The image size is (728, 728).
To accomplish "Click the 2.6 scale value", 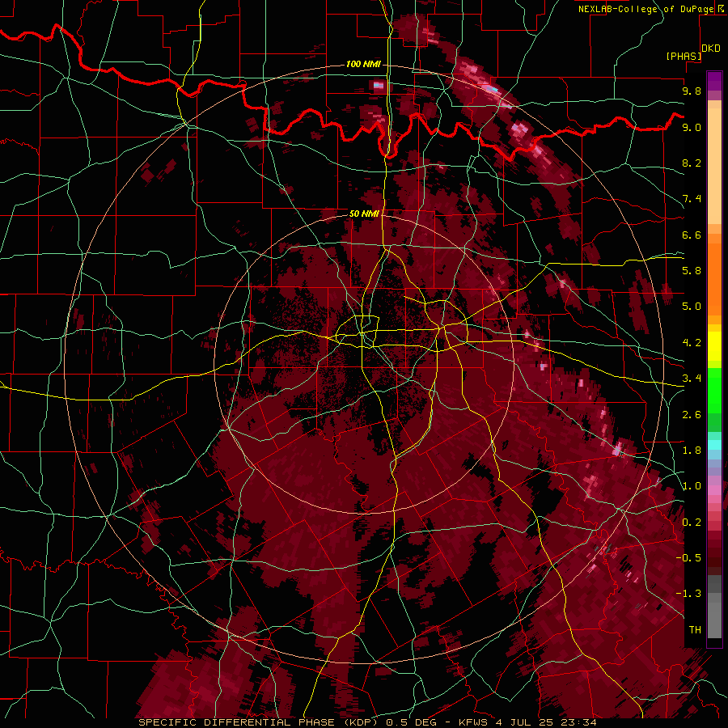I will click(692, 415).
